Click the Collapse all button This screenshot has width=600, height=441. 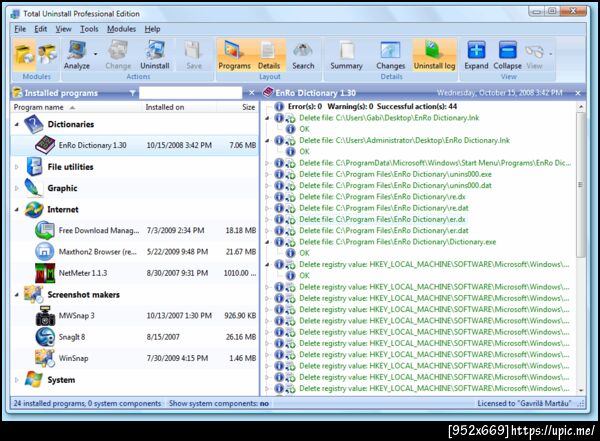[x=507, y=55]
